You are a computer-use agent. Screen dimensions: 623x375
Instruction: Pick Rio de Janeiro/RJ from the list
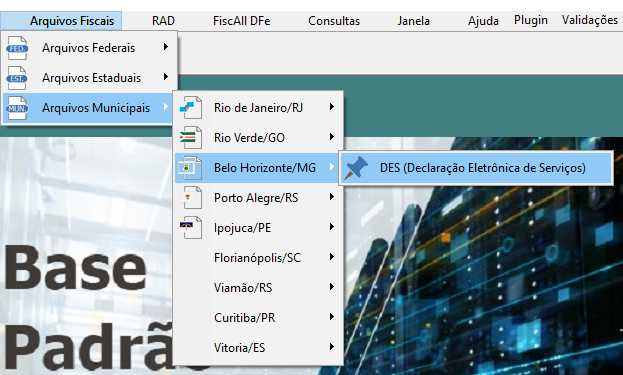pos(258,108)
